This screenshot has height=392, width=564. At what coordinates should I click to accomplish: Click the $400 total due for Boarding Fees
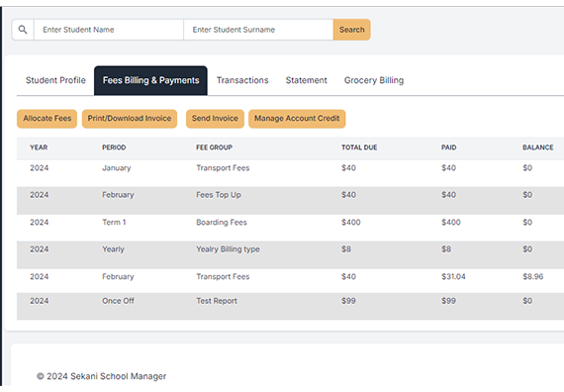pos(351,223)
